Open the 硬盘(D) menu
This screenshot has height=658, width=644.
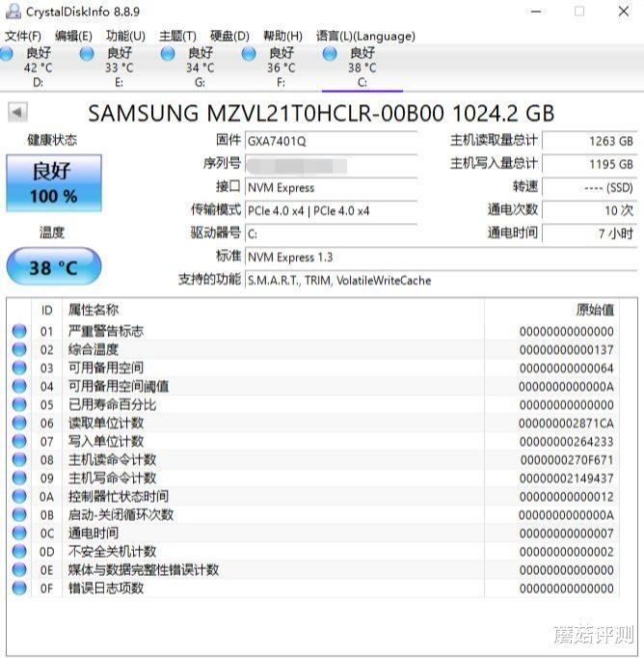pos(229,36)
